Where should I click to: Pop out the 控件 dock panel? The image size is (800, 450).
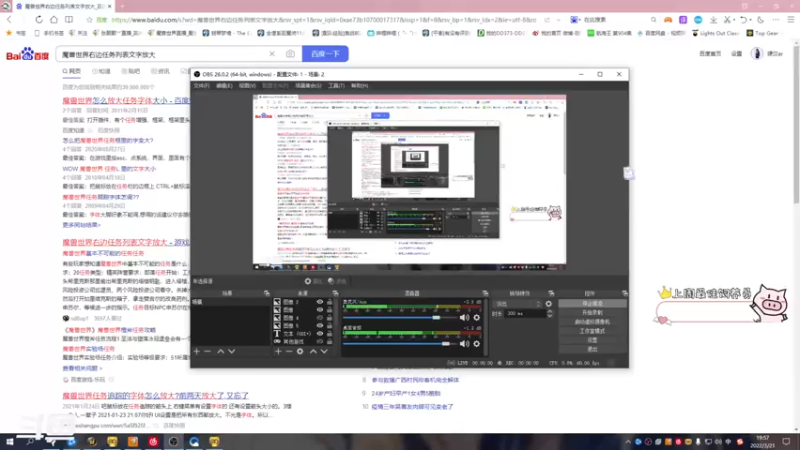pyautogui.click(x=624, y=293)
